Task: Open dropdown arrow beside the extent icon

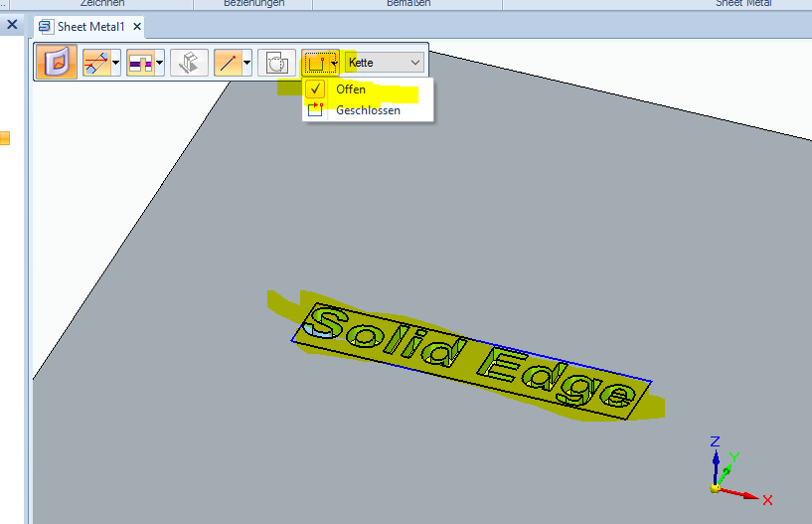Action: pos(159,63)
